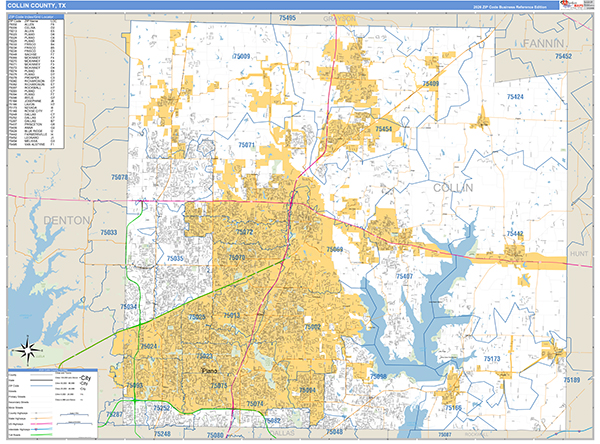The height and width of the screenshot is (444, 600).
Task: Click ZIP code 75093
Action: [134, 385]
